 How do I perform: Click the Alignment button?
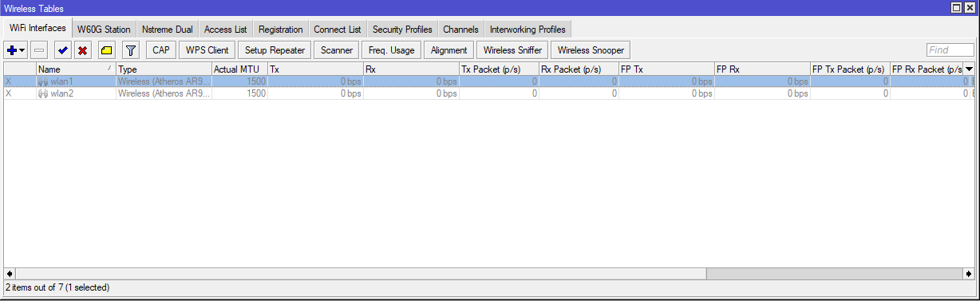(449, 50)
